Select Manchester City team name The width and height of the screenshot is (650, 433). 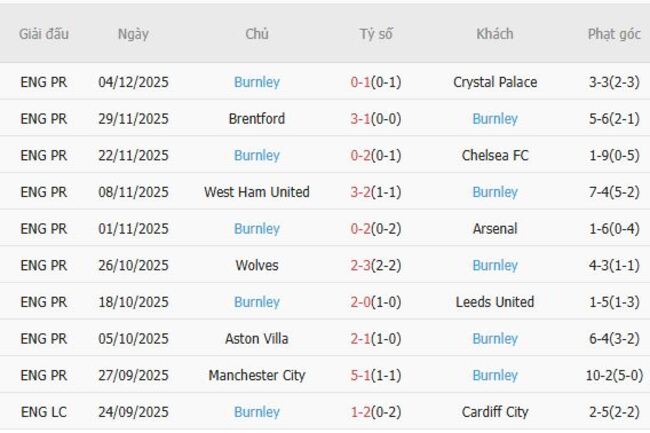256,375
